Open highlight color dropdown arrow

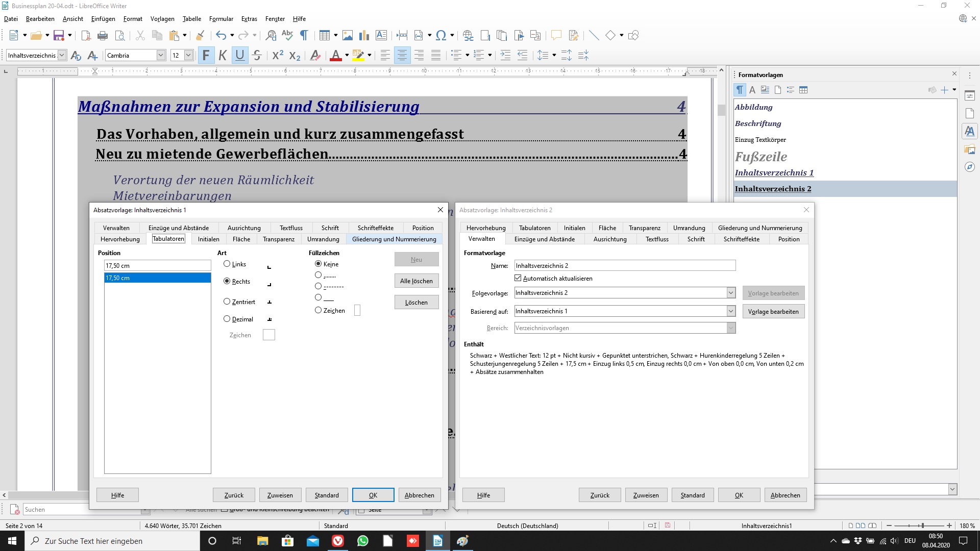click(370, 55)
